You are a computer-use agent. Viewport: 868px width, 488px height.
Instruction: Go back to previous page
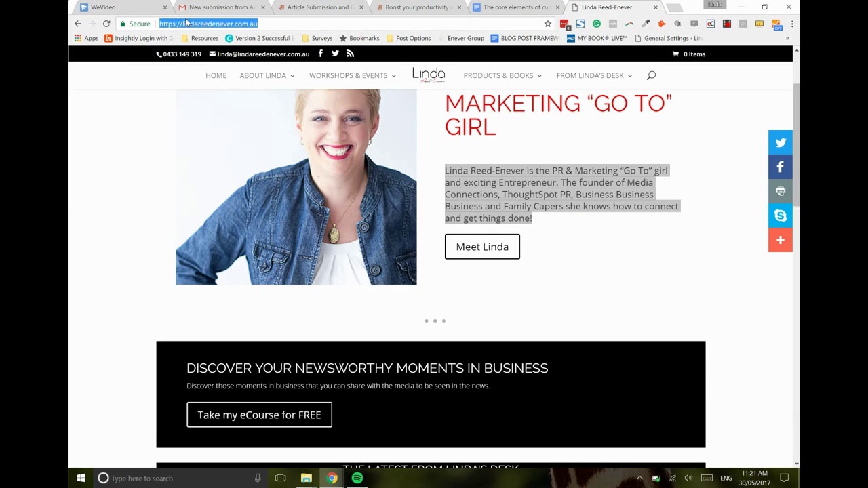(78, 24)
